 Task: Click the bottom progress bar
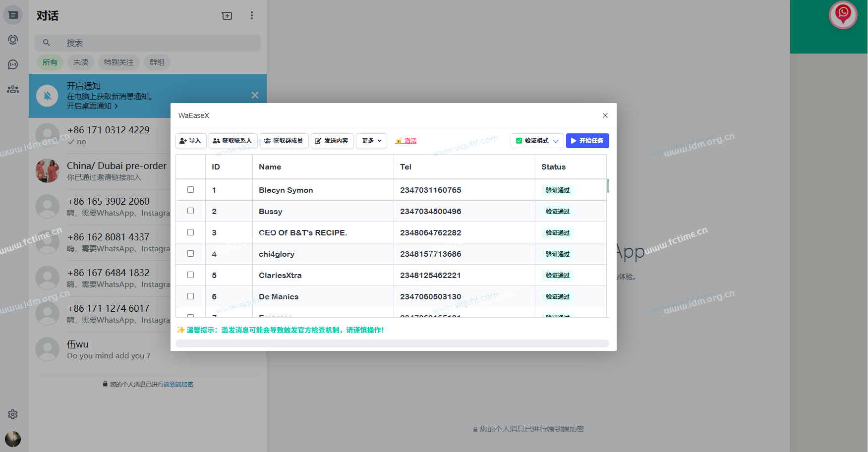pyautogui.click(x=392, y=343)
